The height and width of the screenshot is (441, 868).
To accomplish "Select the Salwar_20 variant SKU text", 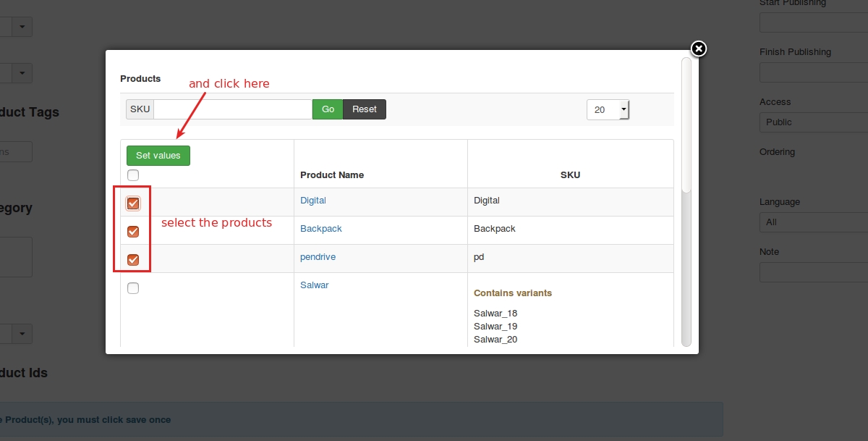I will point(495,340).
